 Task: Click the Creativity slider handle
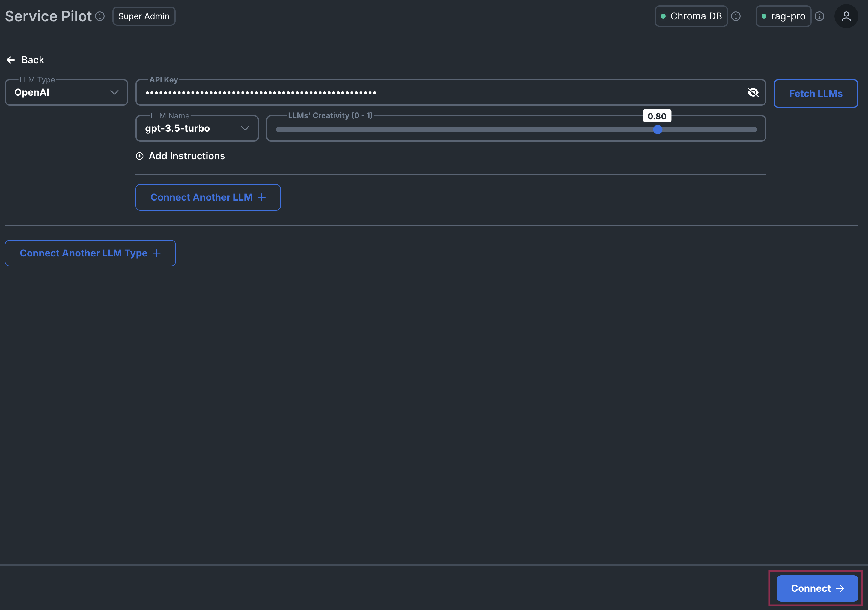click(x=658, y=130)
